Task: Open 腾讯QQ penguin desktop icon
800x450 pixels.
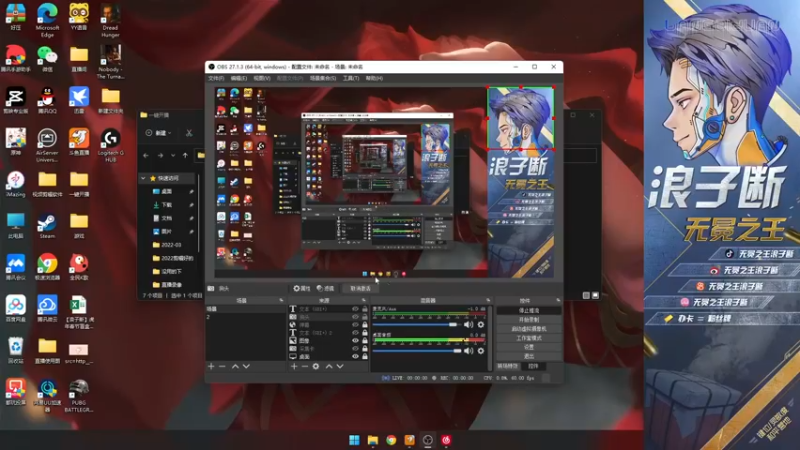Action: [47, 101]
